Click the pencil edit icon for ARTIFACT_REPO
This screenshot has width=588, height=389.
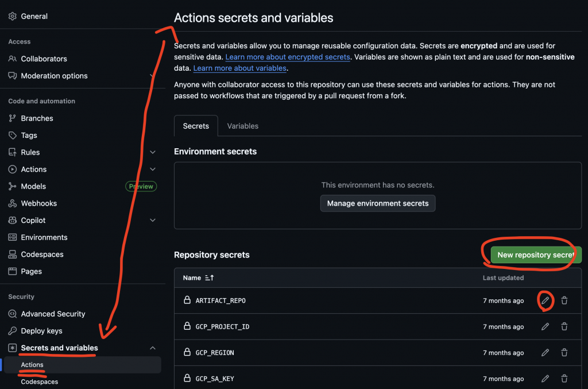click(x=545, y=301)
